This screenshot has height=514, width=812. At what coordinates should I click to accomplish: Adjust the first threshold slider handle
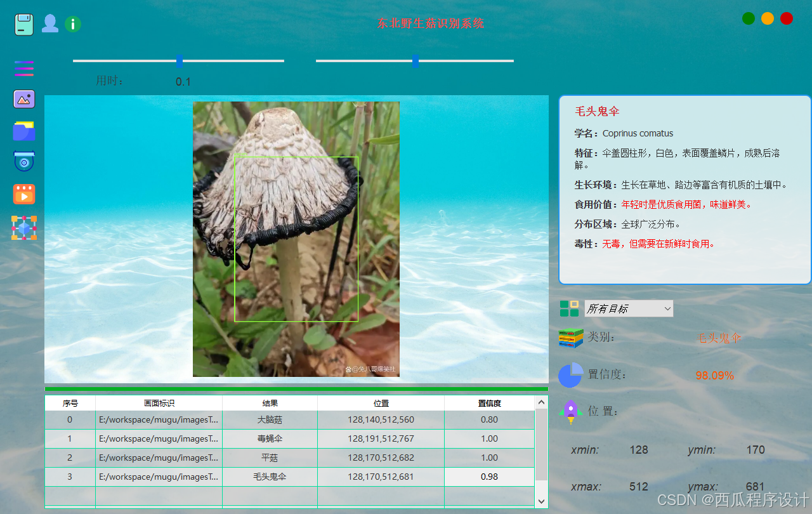tap(180, 61)
